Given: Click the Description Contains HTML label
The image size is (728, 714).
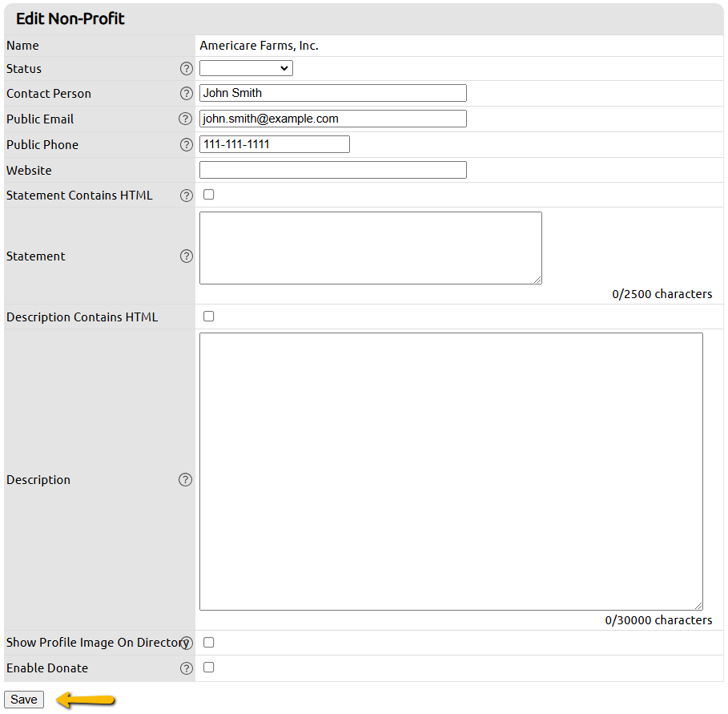Looking at the screenshot, I should 82,317.
